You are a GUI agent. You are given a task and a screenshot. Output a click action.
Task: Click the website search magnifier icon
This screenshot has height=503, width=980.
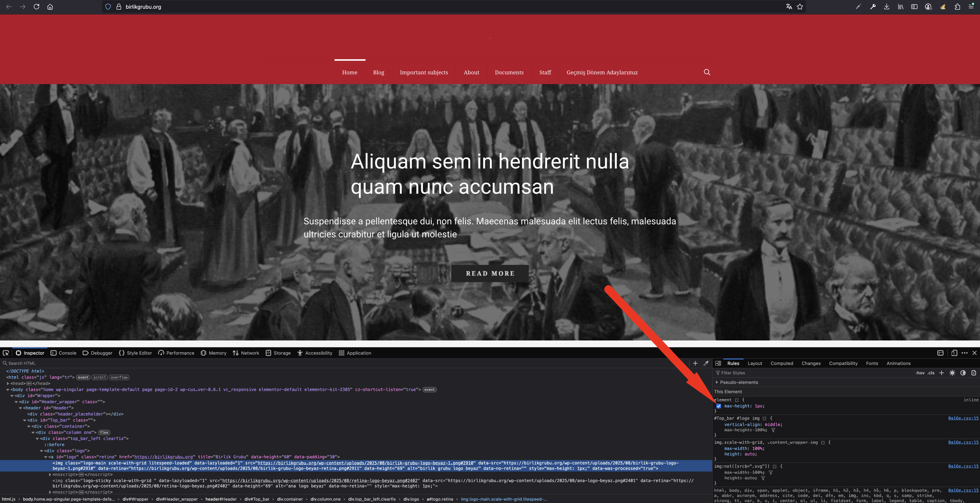pyautogui.click(x=707, y=72)
